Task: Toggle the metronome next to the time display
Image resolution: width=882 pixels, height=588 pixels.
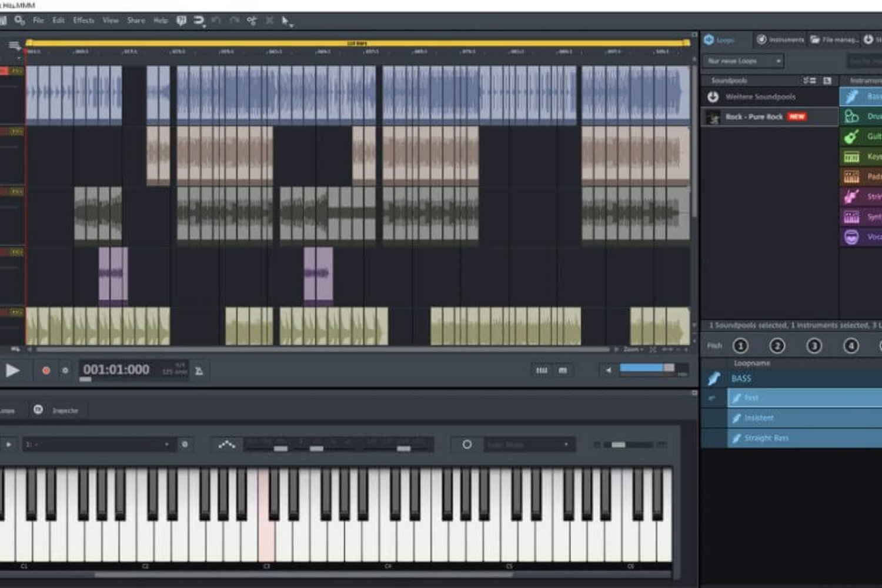Action: [x=199, y=370]
